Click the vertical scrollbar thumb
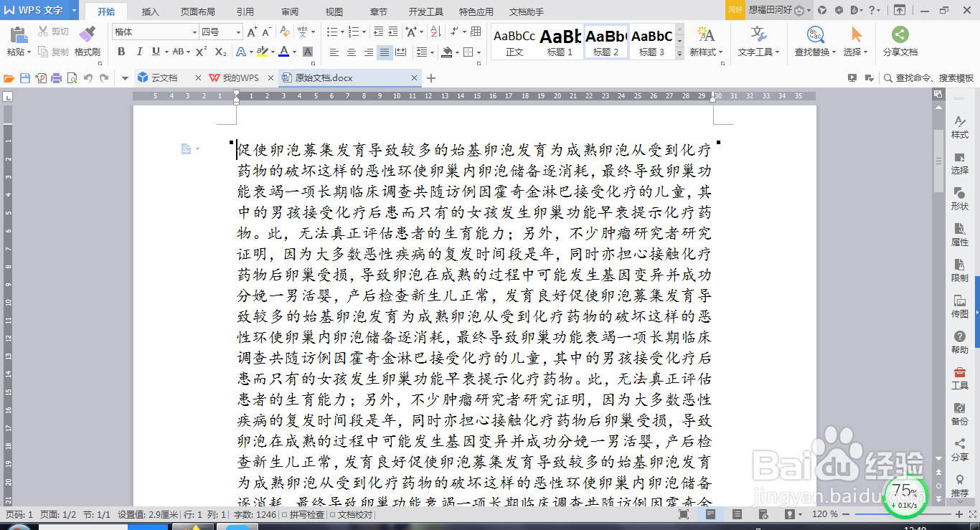The width and height of the screenshot is (980, 530). (x=938, y=161)
